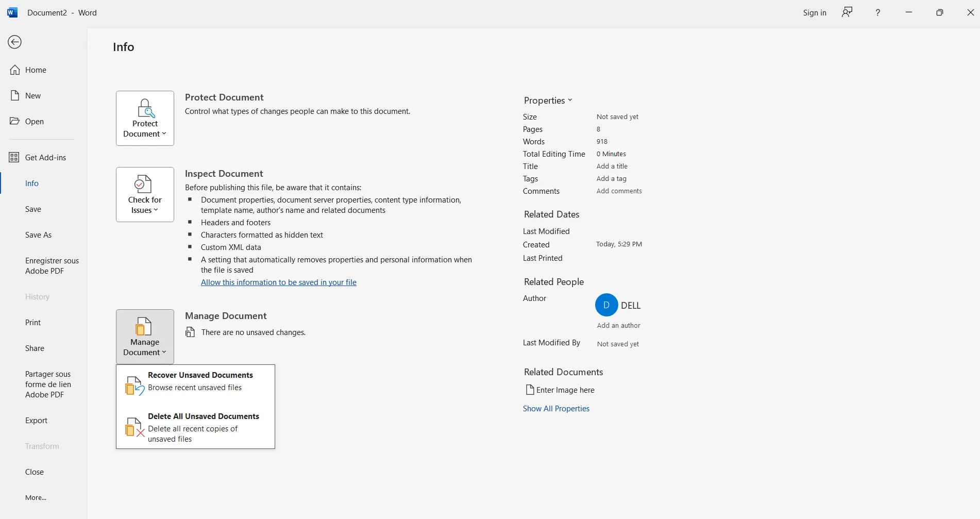The image size is (980, 519).
Task: Click the share person icon in title bar
Action: (x=847, y=12)
